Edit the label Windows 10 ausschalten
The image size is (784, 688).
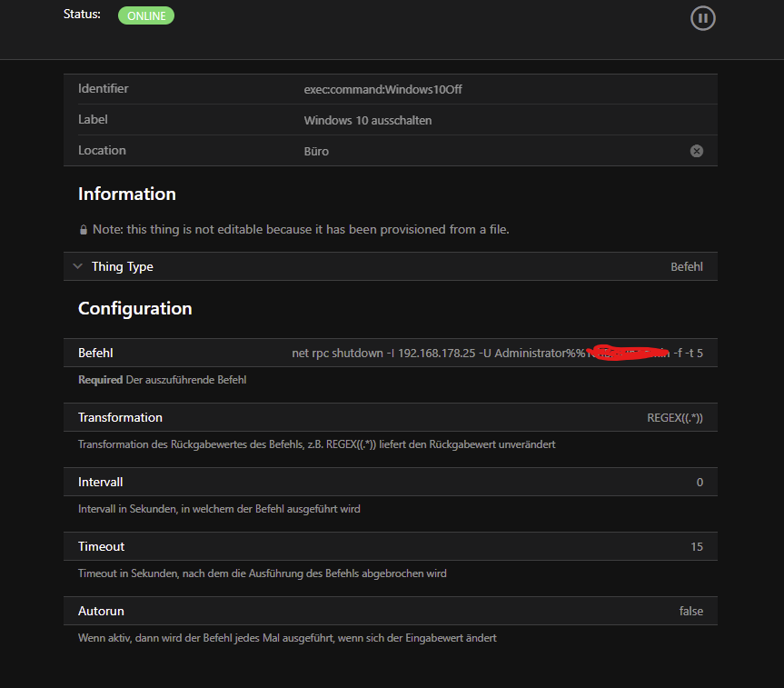[x=367, y=120]
